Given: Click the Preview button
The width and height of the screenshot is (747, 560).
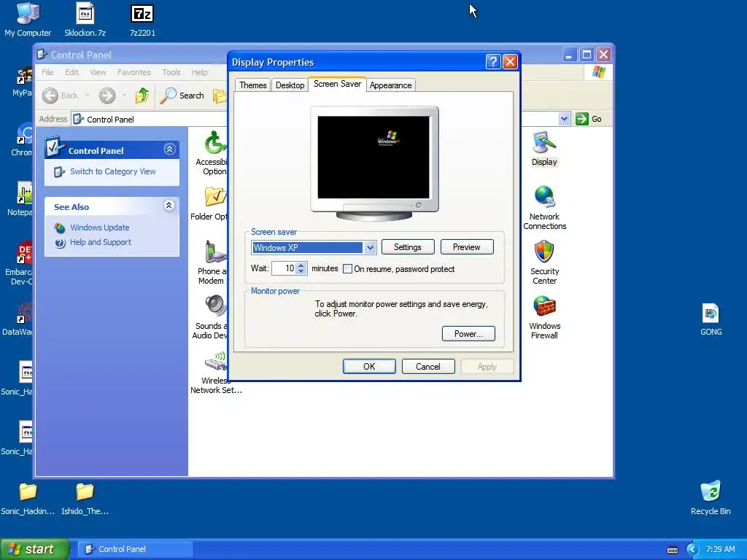Looking at the screenshot, I should (467, 247).
